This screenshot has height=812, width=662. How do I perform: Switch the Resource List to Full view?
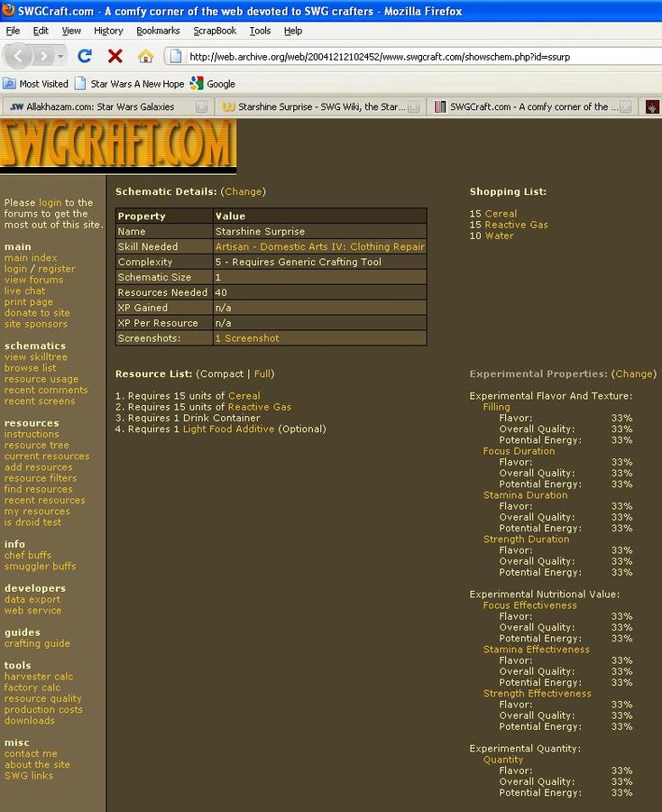point(262,374)
